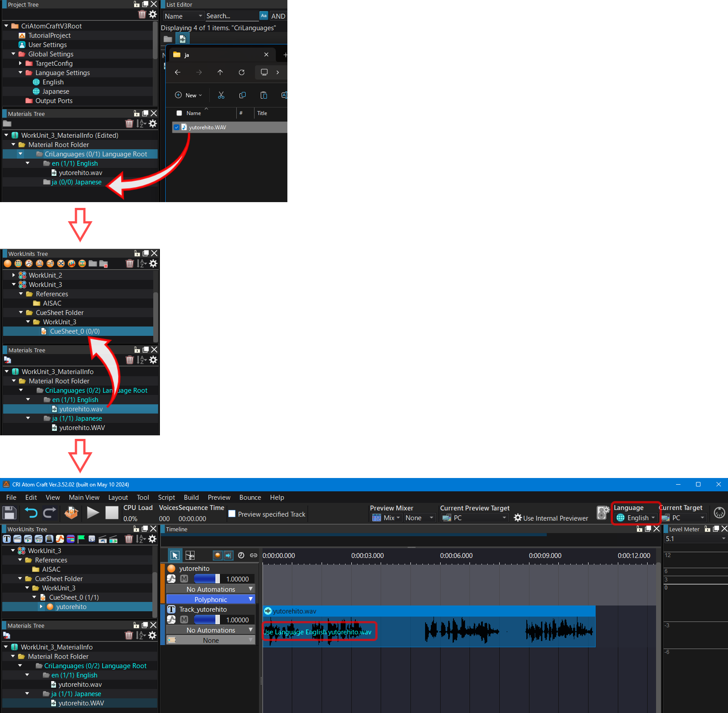Click the undo arrow icon
Image resolution: width=728 pixels, height=713 pixels.
[31, 513]
